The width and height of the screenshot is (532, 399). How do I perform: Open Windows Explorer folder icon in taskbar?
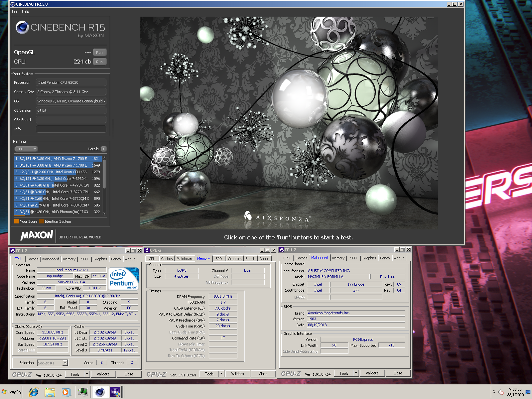(50, 392)
